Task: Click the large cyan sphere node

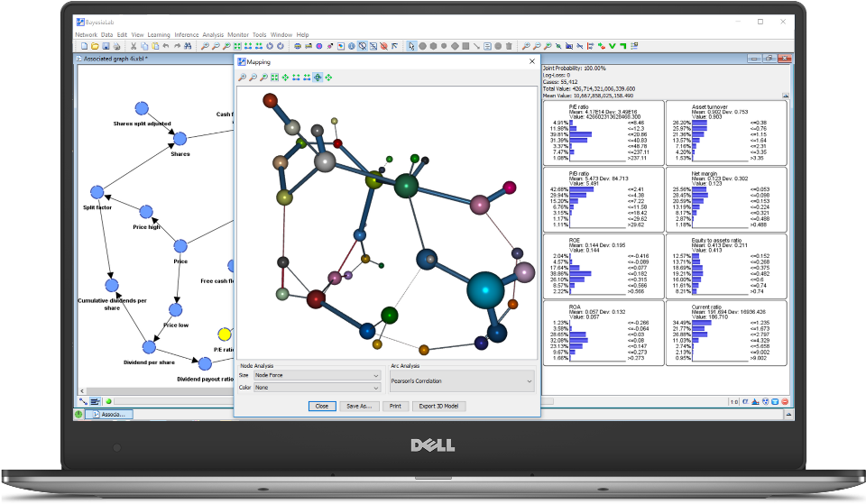Action: tap(485, 290)
